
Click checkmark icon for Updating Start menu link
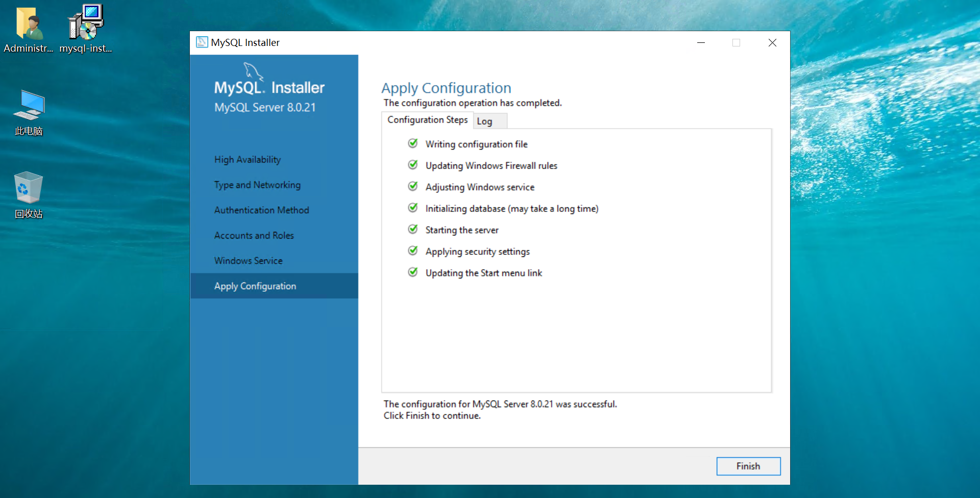[x=413, y=272]
